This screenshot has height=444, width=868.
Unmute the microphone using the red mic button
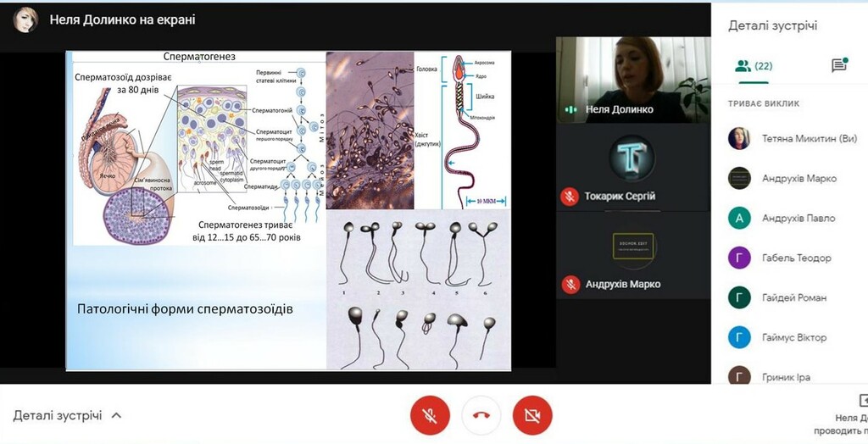pos(430,415)
